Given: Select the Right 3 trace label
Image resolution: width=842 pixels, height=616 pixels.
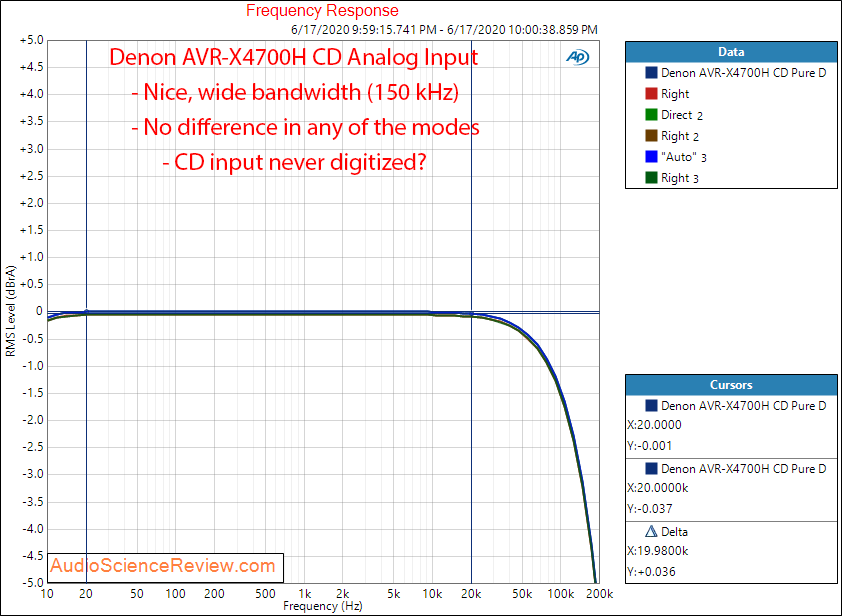Looking at the screenshot, I should 679,178.
